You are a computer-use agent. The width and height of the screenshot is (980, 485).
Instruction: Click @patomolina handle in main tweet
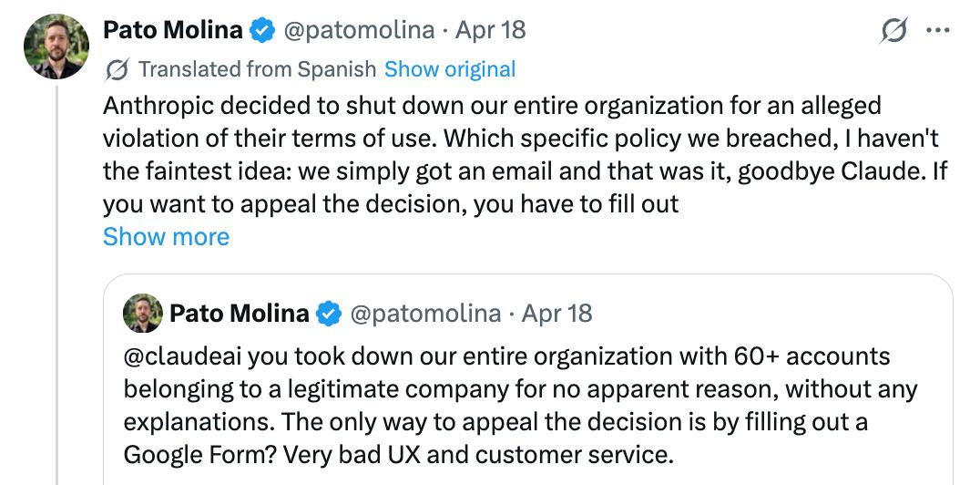(359, 30)
